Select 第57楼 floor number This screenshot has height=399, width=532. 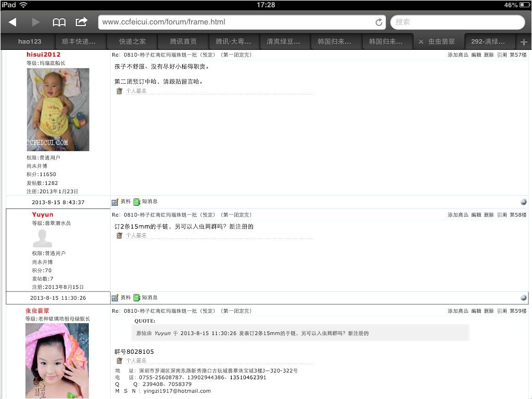tap(518, 55)
